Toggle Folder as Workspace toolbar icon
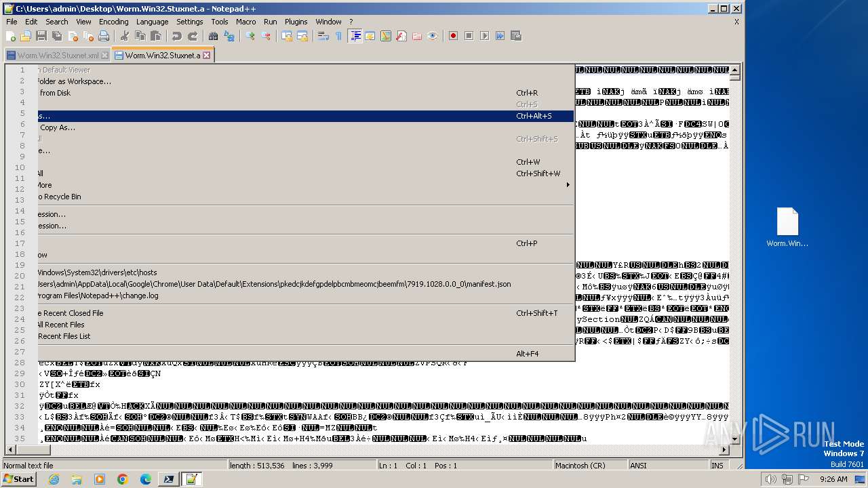Screen dimensions: 868x488 point(417,36)
